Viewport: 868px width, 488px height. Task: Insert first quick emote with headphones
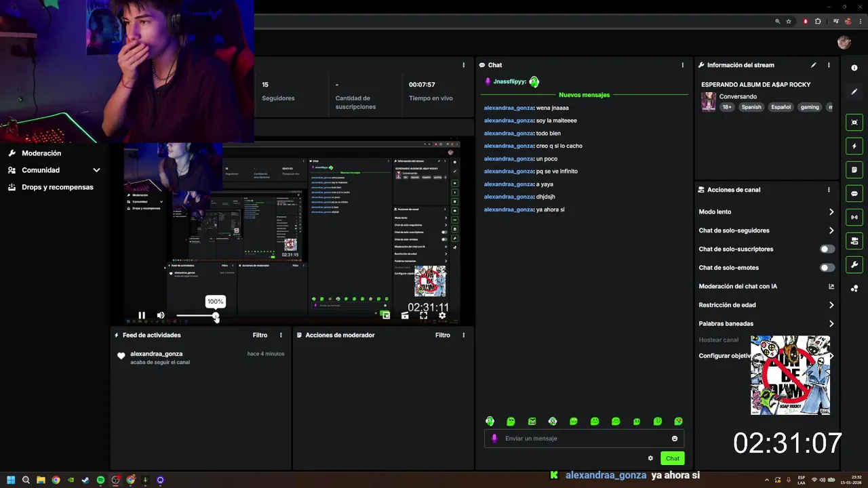tap(490, 421)
